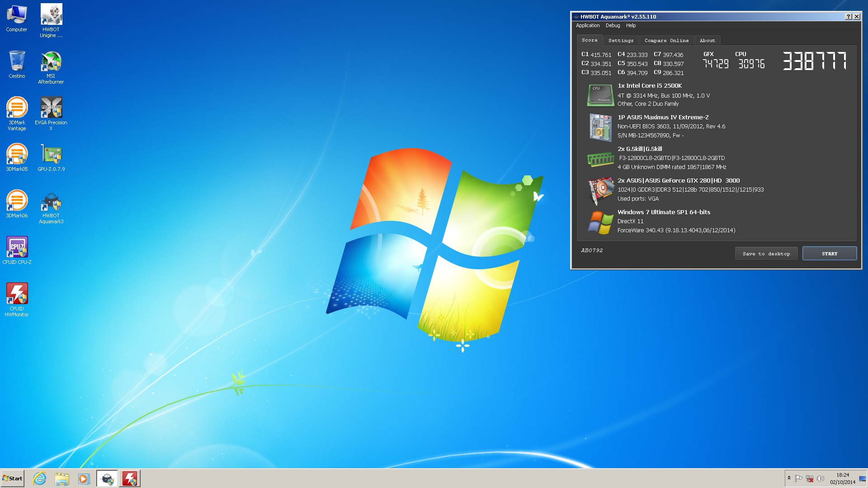Click the Save to desktop button
This screenshot has width=868, height=488.
tap(766, 253)
